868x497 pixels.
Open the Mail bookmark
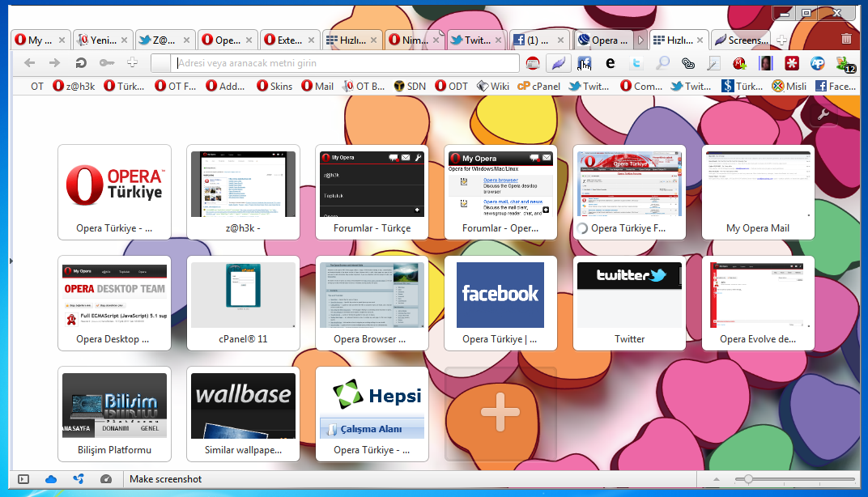click(317, 87)
